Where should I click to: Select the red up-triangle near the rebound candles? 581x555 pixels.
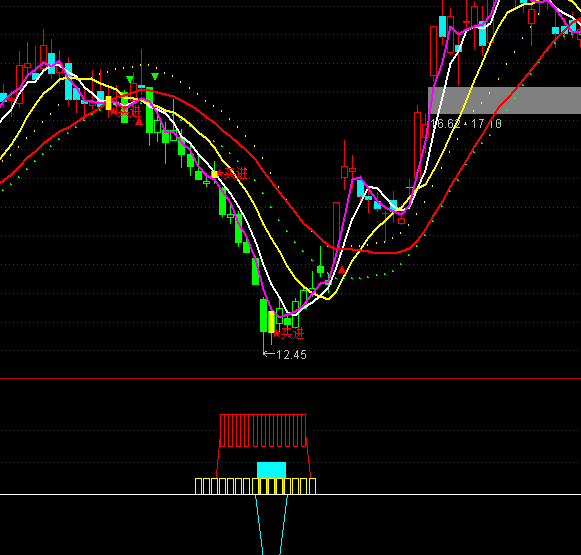pos(342,269)
